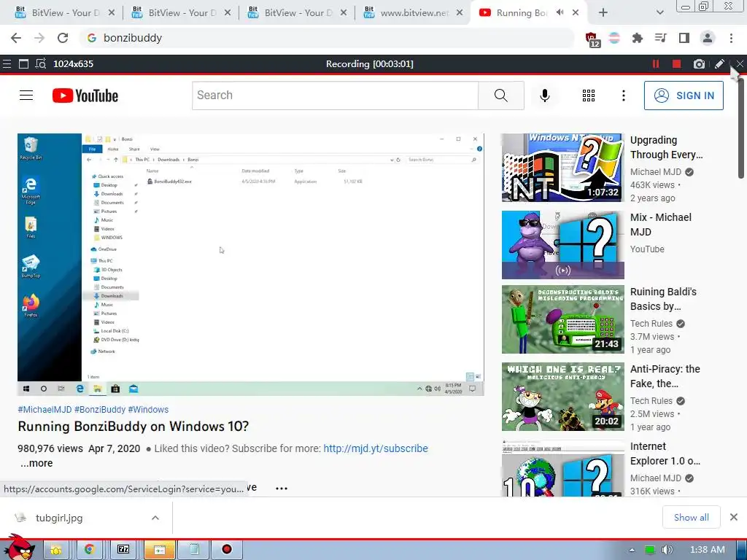Screen dimensions: 747x560
Task: Reload the page with the refresh icon
Action: pyautogui.click(x=63, y=38)
